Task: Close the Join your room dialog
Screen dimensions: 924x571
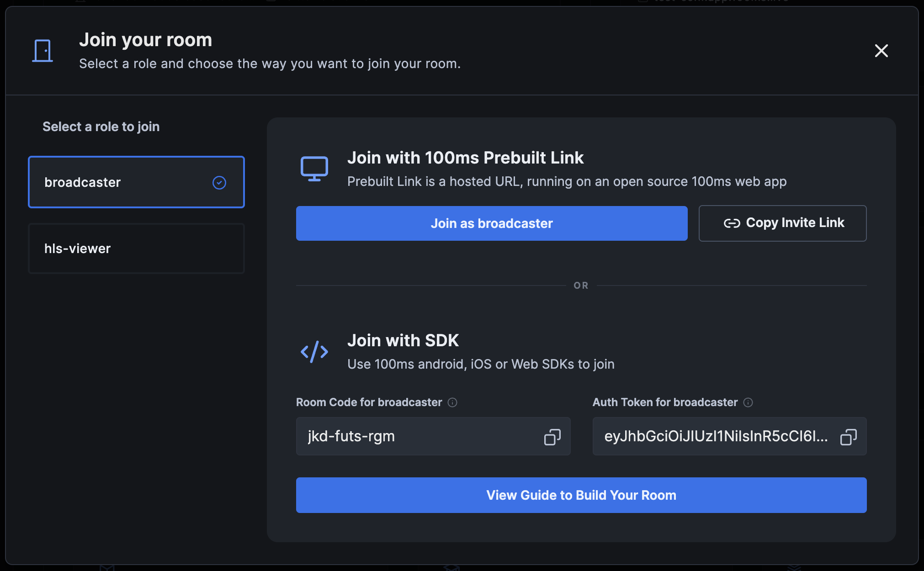Action: click(x=881, y=51)
